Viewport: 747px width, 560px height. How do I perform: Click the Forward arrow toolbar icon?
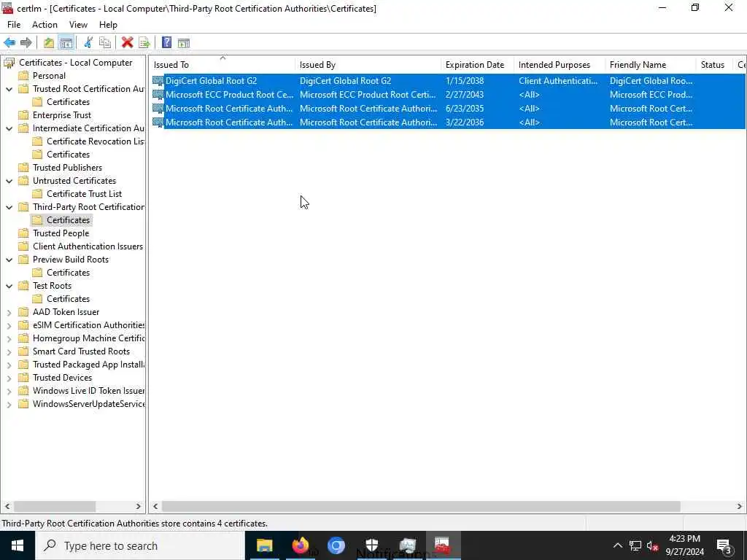click(x=26, y=43)
